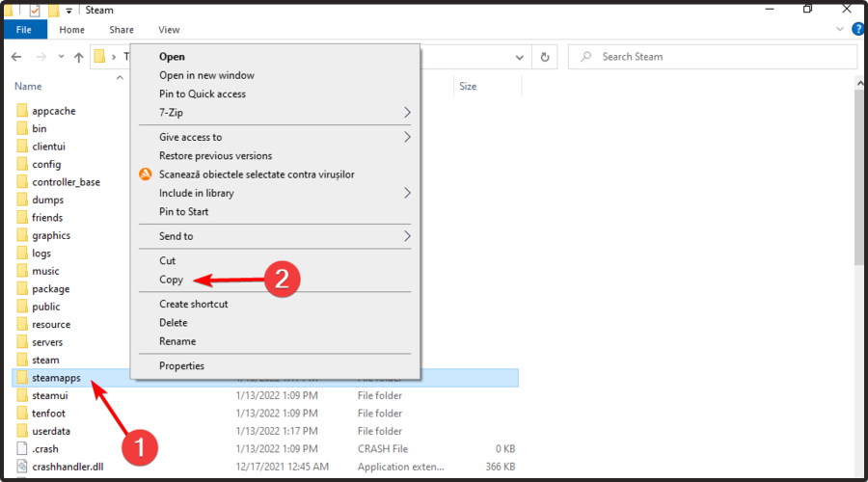Switch to the Home tab

coord(72,30)
